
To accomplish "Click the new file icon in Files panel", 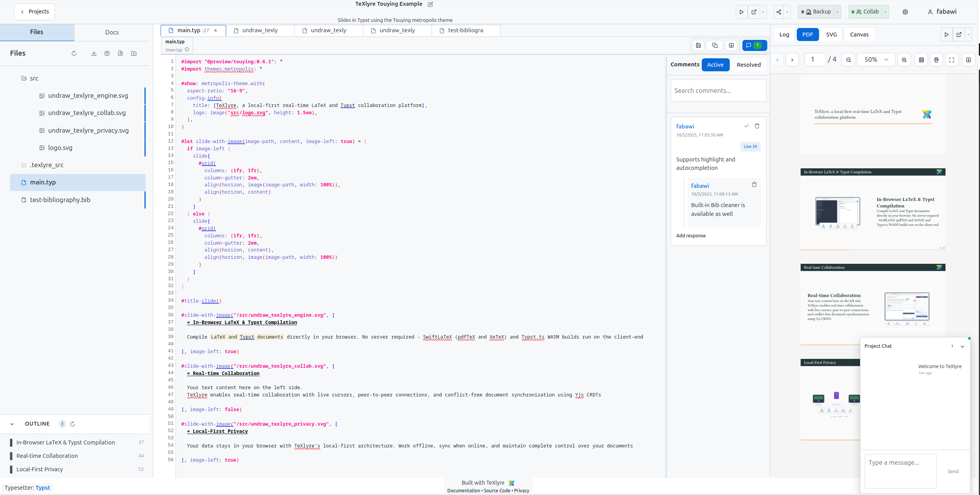I will [120, 53].
